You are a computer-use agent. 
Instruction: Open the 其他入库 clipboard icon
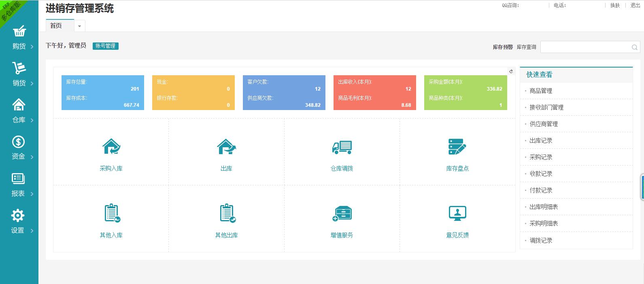click(x=111, y=213)
